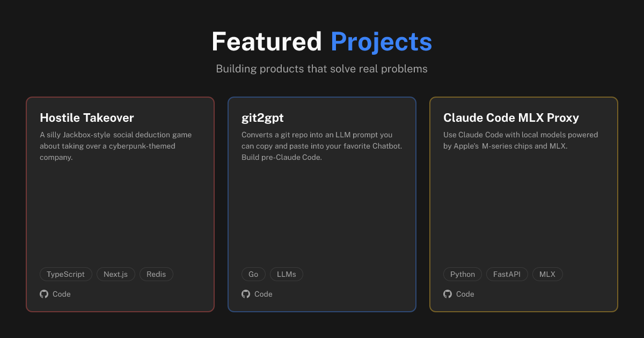
Task: Select the Next.js tag
Action: point(116,274)
